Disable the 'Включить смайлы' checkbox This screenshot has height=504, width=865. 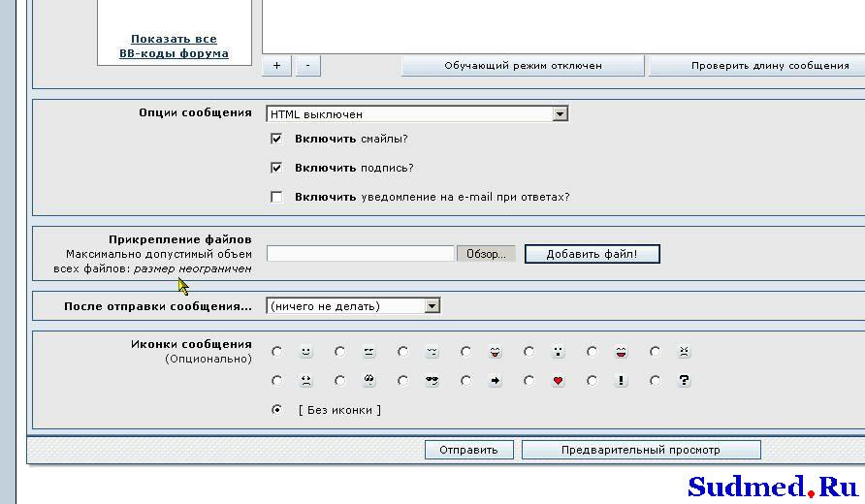tap(276, 139)
